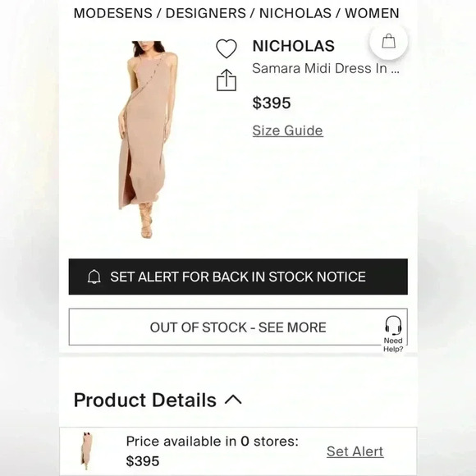
Task: Go to DESIGNERS breadcrumb
Action: click(x=206, y=13)
